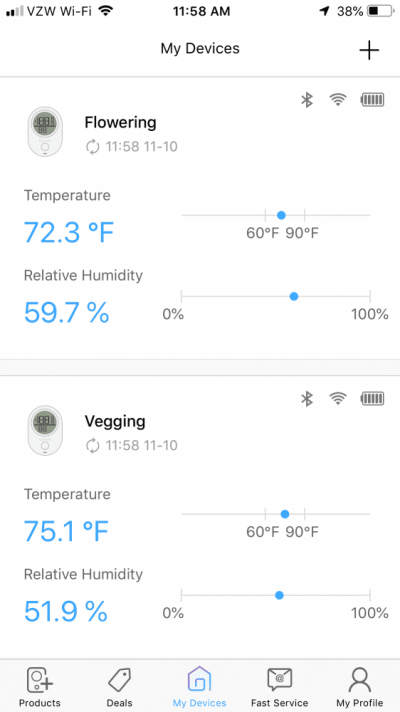Tap Flowering device Wi-Fi signal icon
Screen dimensions: 400x712
point(338,99)
